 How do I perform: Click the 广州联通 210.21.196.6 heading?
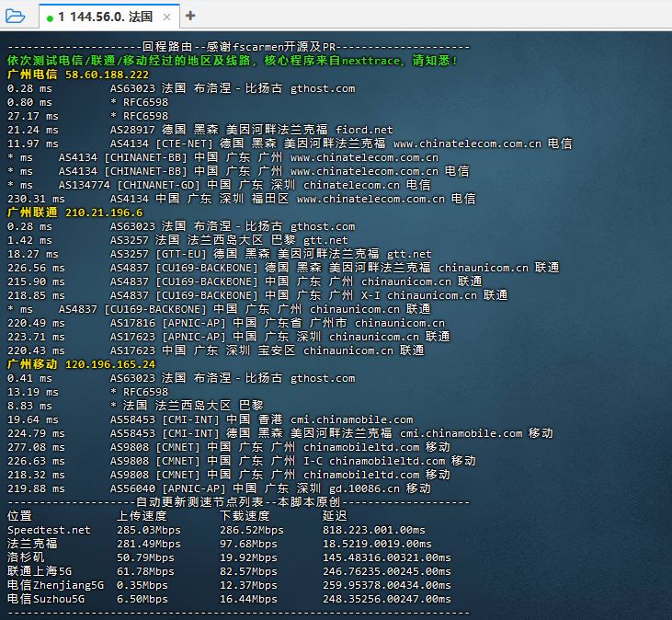click(75, 212)
